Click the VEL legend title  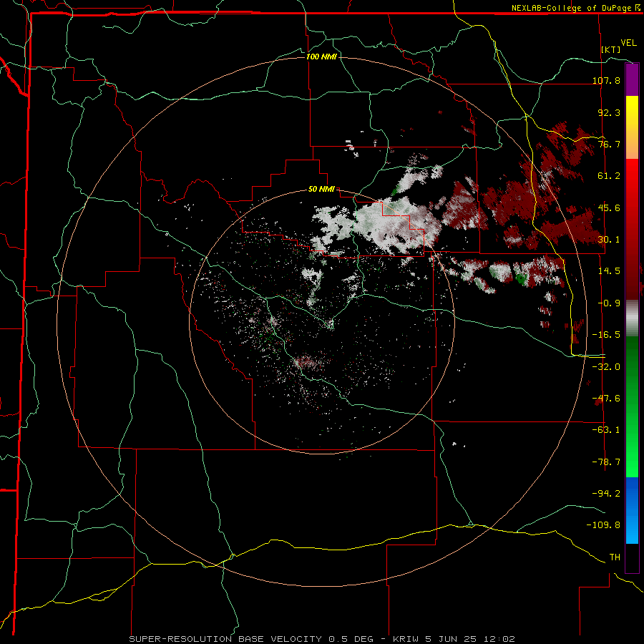pyautogui.click(x=628, y=43)
